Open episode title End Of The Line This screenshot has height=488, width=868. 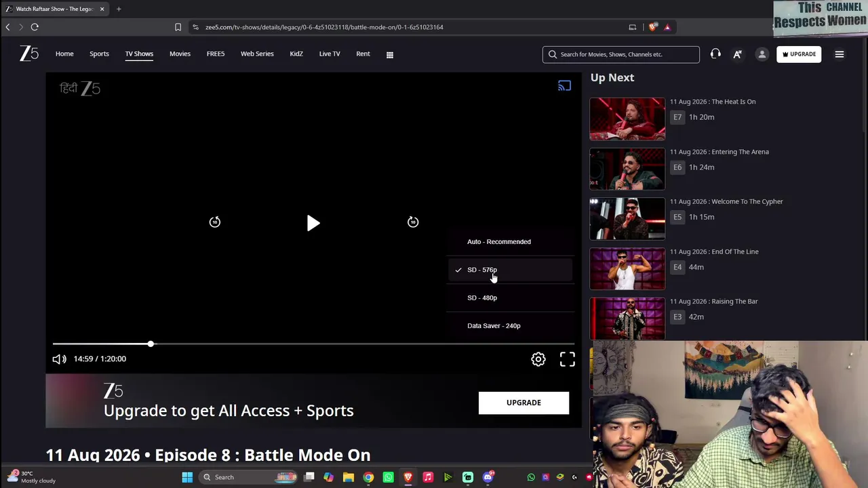click(x=714, y=251)
